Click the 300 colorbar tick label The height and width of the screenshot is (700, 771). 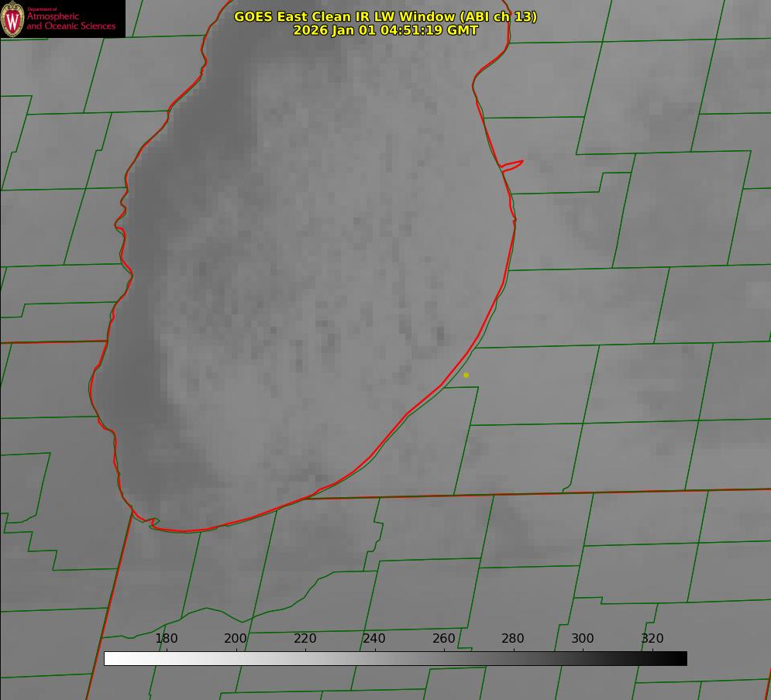[x=583, y=639]
